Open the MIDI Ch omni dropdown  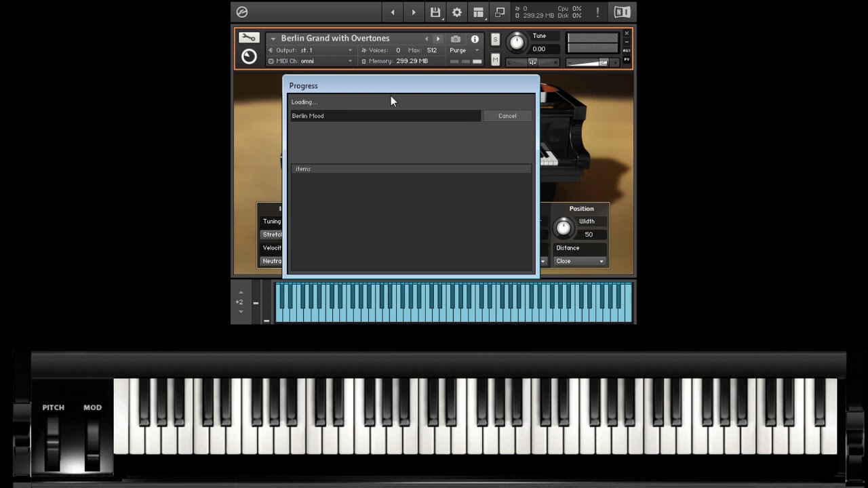point(311,61)
